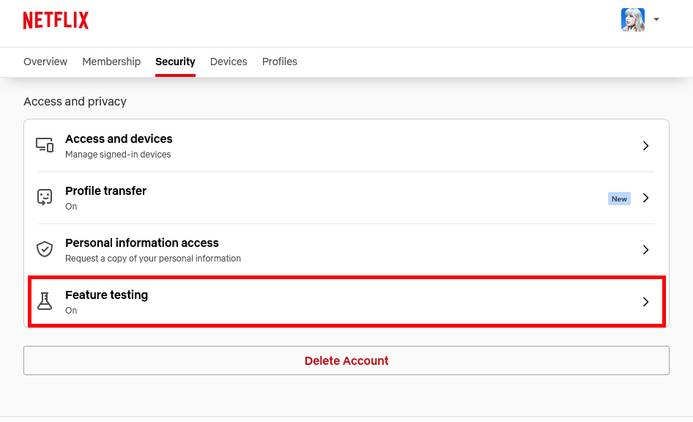Click the New badge on Profile transfer
693x422 pixels.
pyautogui.click(x=619, y=199)
